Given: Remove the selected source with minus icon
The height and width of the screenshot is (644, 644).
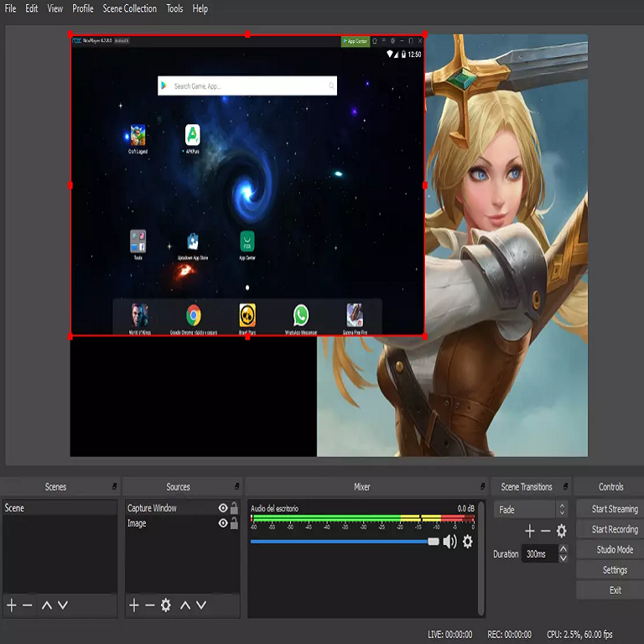Looking at the screenshot, I should click(x=150, y=605).
